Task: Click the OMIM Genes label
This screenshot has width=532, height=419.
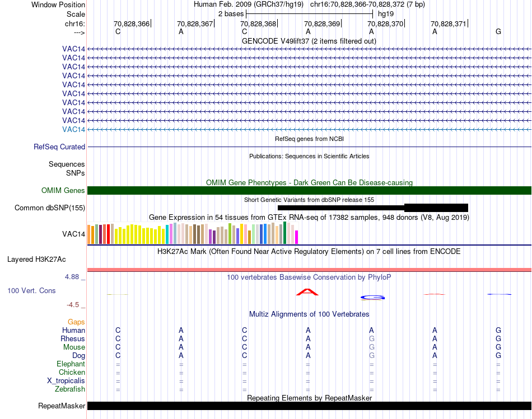Action: (63, 191)
